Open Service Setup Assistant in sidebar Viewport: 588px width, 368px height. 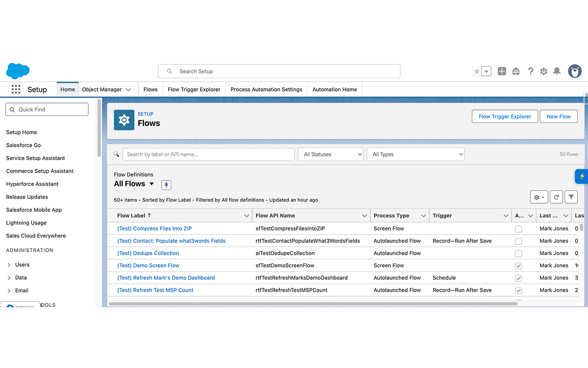pyautogui.click(x=35, y=158)
